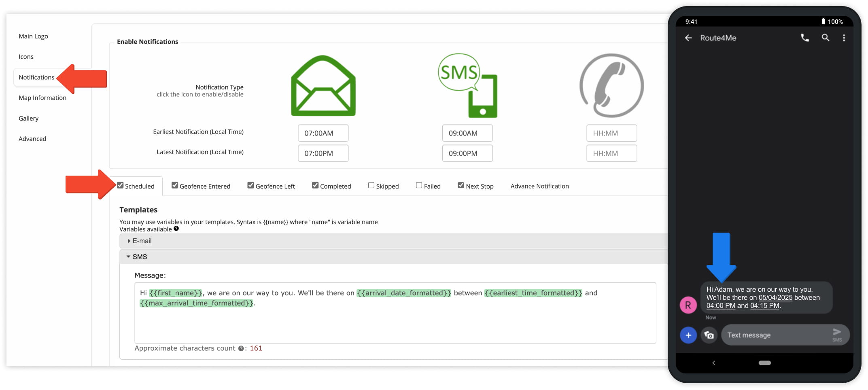This screenshot has width=868, height=390.
Task: Open the Main Logo section
Action: pos(33,36)
